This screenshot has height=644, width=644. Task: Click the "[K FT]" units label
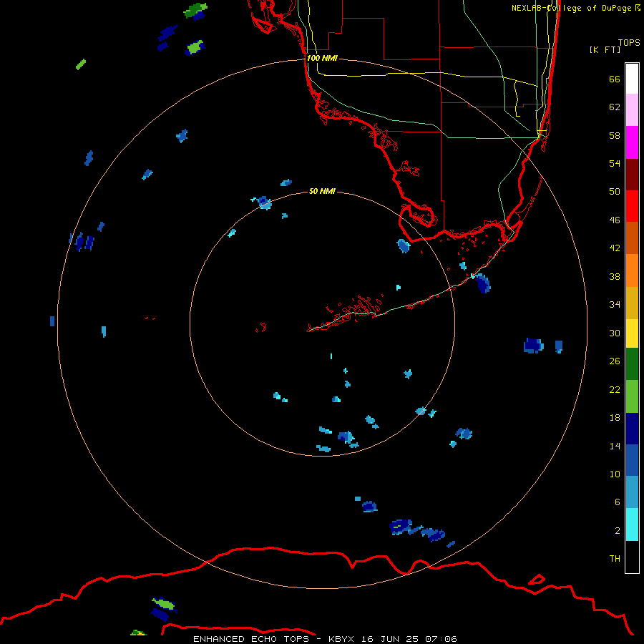click(605, 49)
